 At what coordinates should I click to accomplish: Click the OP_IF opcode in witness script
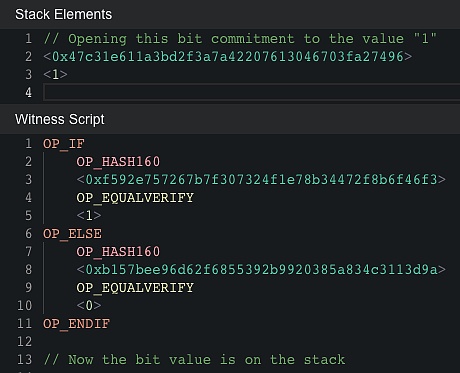(64, 144)
